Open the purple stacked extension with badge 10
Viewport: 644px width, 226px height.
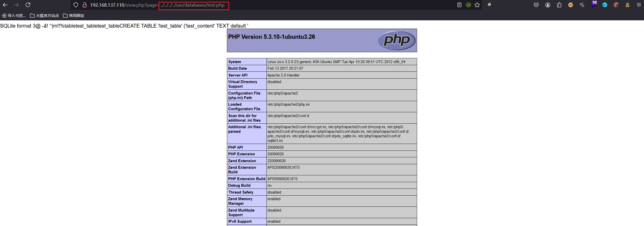[x=593, y=4]
